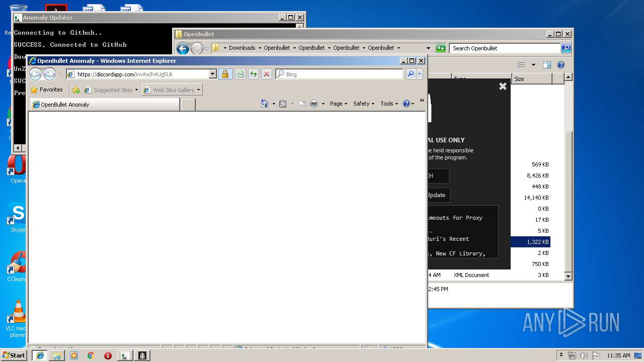644x362 pixels.
Task: Open the Page menu in IE
Action: (338, 104)
